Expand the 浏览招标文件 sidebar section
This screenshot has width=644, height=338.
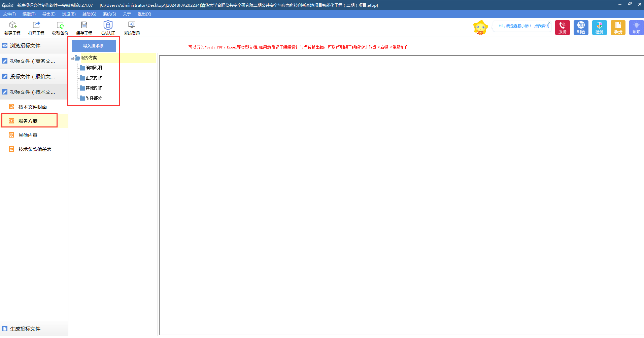(x=25, y=46)
